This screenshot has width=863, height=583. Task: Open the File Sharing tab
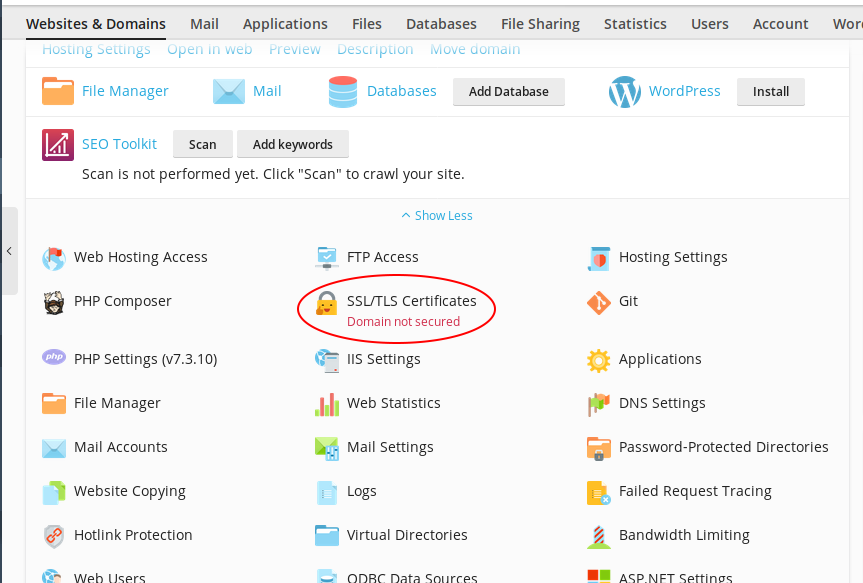point(540,24)
